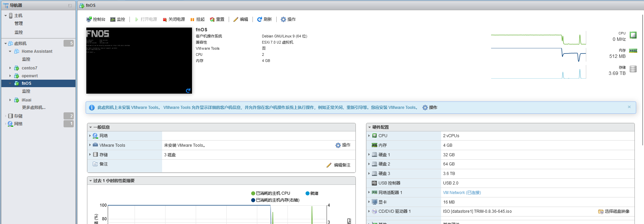Open 操作 in VMware Tools row
This screenshot has height=224, width=644.
click(343, 145)
